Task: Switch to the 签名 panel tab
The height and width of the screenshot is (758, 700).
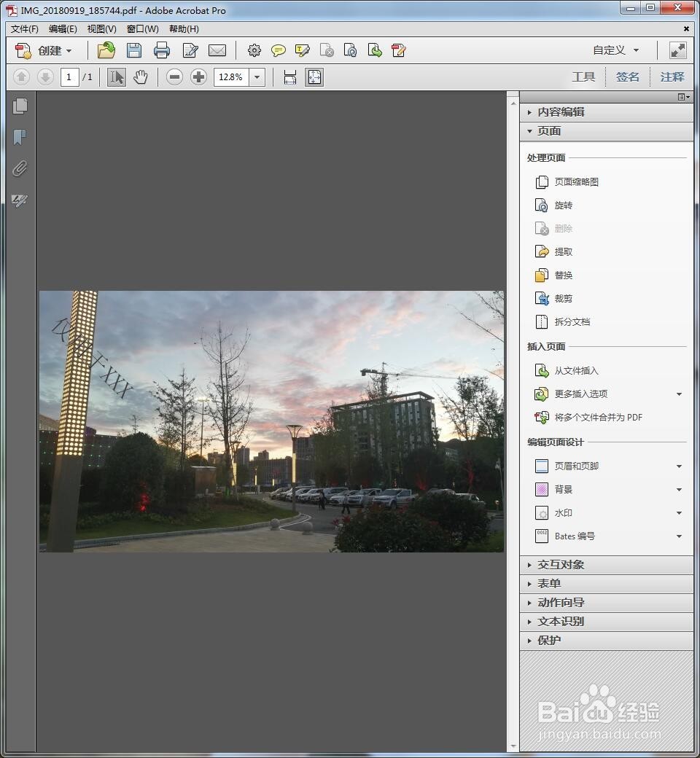Action: tap(626, 76)
